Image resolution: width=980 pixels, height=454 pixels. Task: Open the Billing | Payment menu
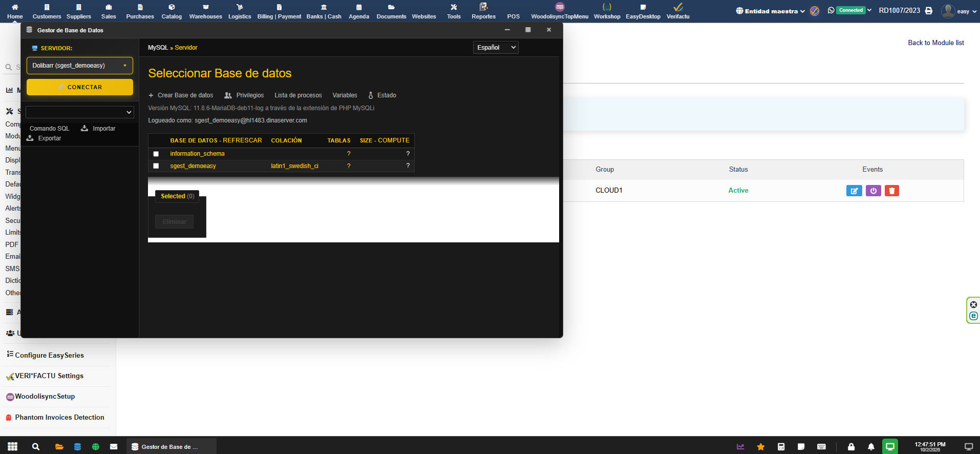coord(279,11)
